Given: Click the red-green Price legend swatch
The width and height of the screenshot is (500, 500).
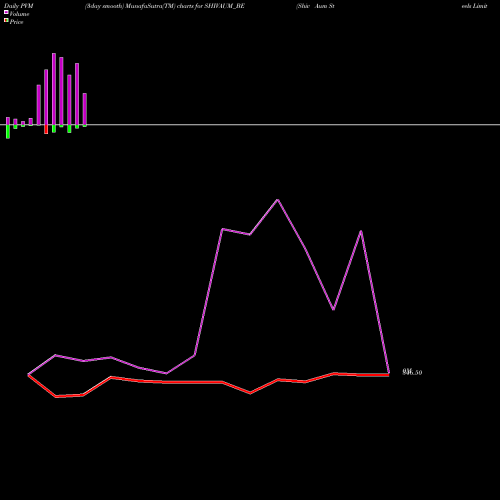Looking at the screenshot, I should point(6,20).
